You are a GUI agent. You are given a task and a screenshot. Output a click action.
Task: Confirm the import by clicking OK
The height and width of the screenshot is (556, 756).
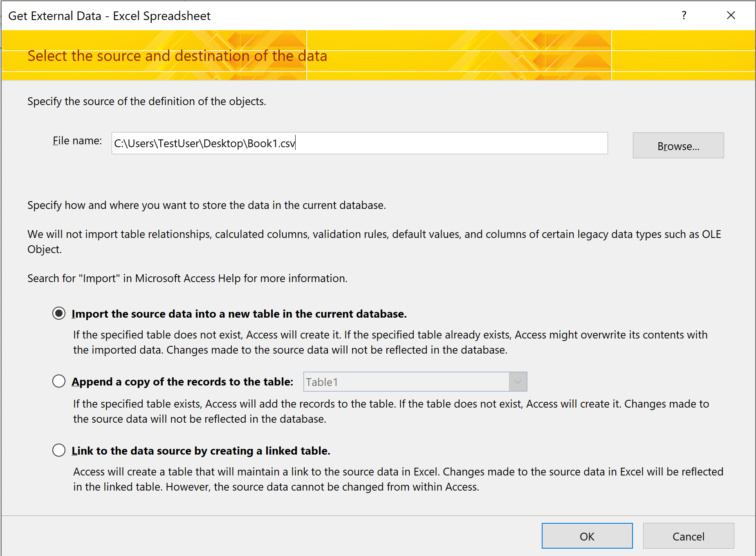tap(587, 536)
